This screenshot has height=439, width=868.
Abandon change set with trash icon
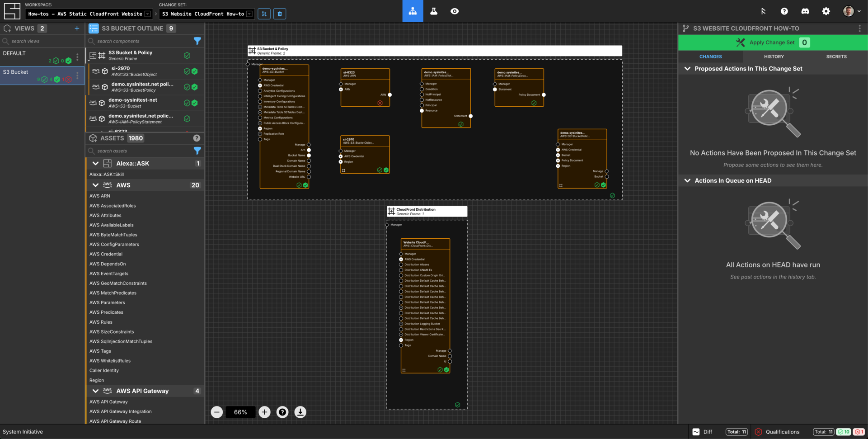coord(280,14)
